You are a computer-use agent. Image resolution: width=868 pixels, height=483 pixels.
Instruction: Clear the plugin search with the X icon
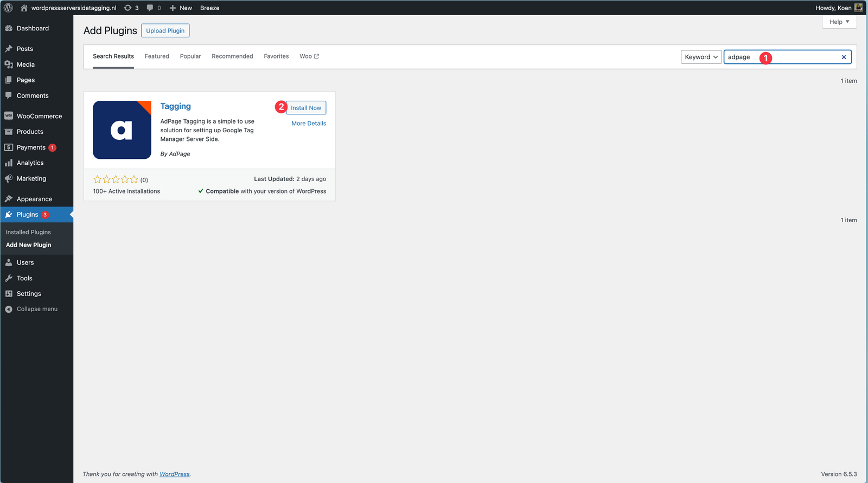coord(844,57)
